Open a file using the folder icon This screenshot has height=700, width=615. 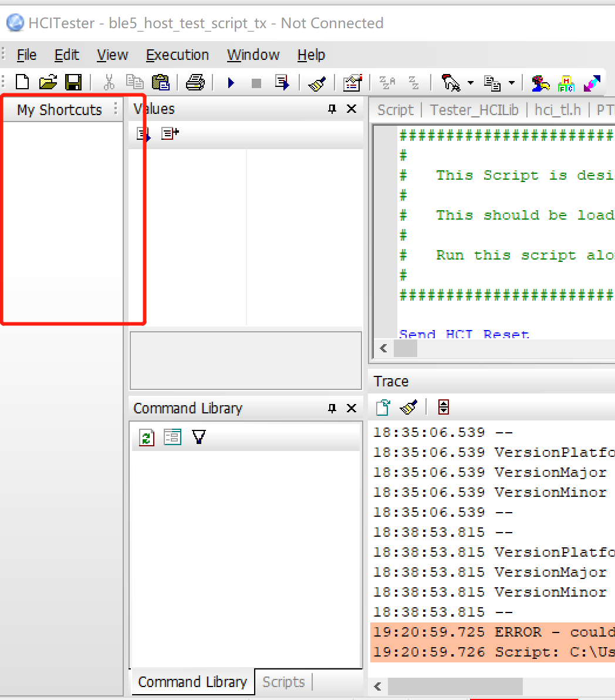pyautogui.click(x=48, y=83)
